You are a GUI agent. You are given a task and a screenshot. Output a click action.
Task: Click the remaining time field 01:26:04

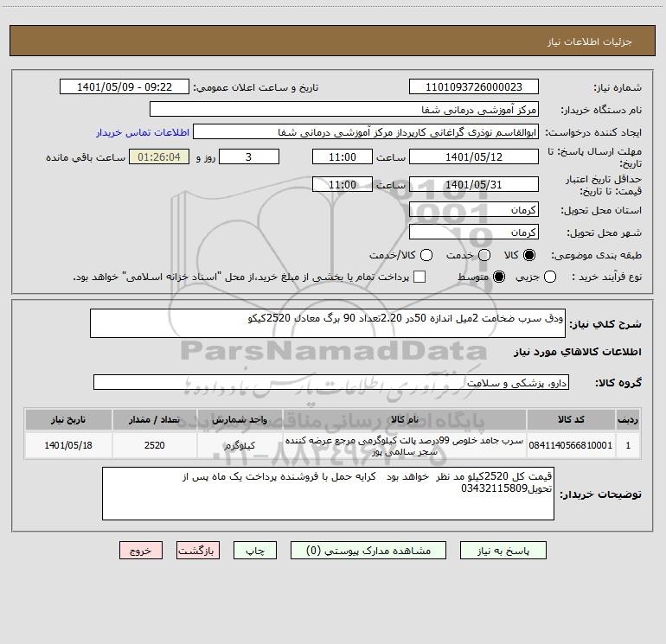159,157
